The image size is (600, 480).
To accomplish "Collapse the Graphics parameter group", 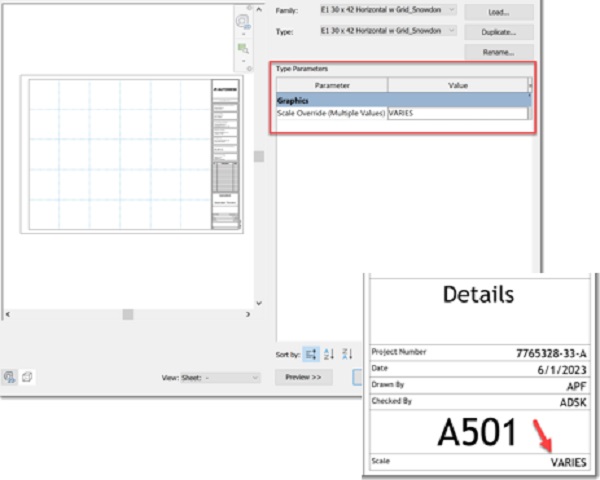I will (x=294, y=100).
